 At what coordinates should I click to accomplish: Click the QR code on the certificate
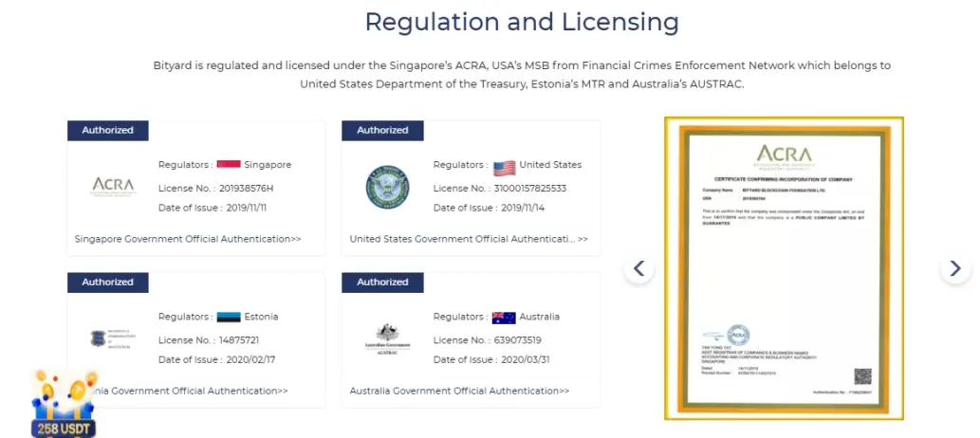862,376
